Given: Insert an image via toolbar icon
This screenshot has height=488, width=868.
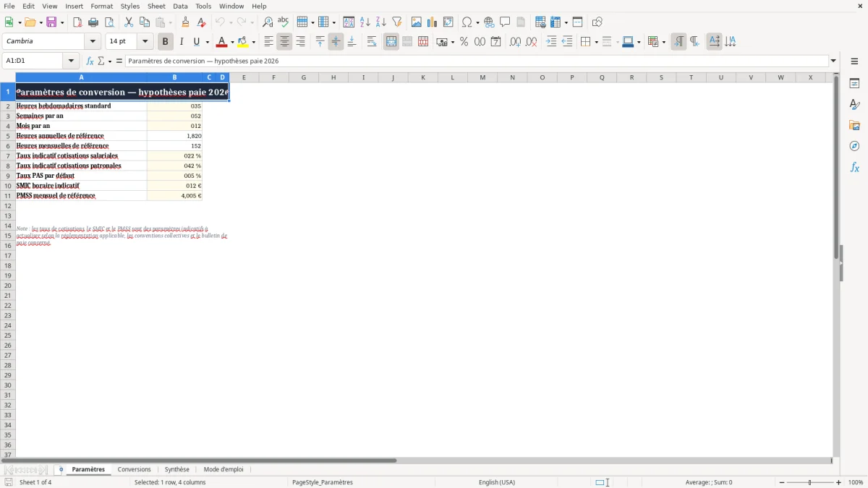Looking at the screenshot, I should coord(417,22).
